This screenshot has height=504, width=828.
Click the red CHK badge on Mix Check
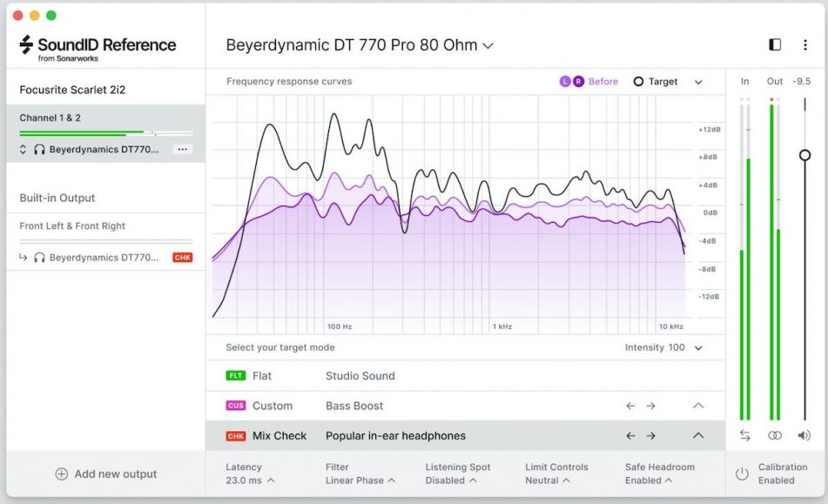[x=236, y=436]
